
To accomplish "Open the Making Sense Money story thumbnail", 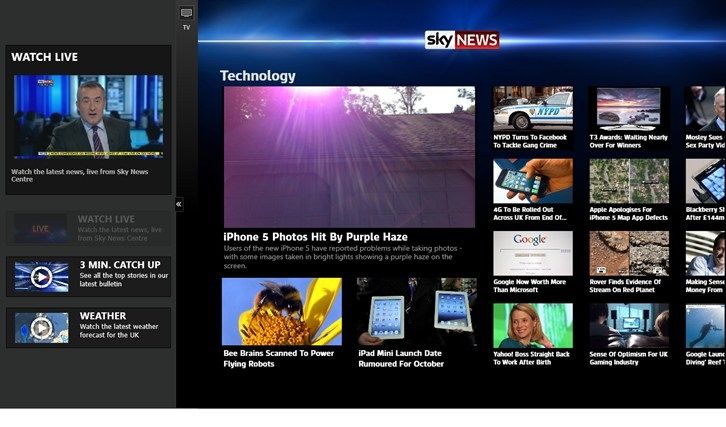I will pyautogui.click(x=706, y=253).
